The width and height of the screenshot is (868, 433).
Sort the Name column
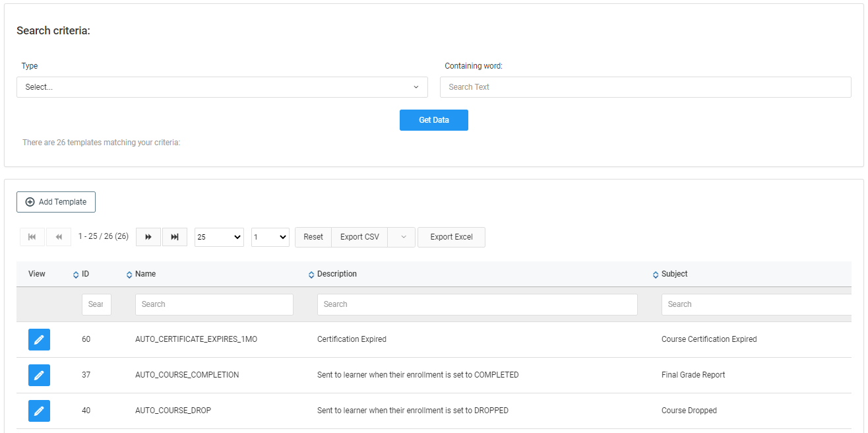click(x=129, y=275)
